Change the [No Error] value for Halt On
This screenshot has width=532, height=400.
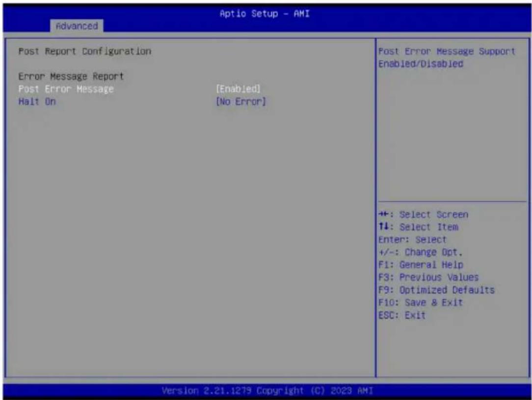[x=241, y=102]
